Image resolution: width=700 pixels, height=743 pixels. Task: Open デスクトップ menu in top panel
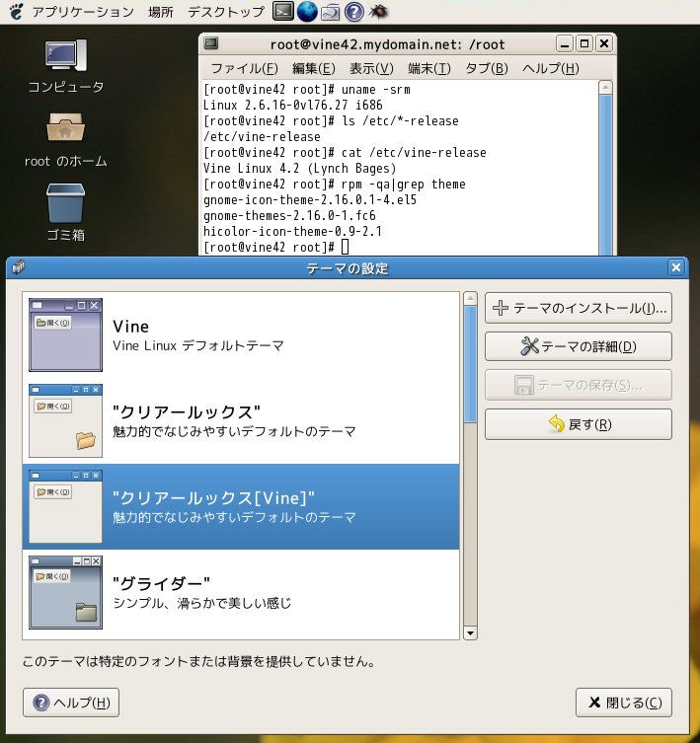coord(226,12)
